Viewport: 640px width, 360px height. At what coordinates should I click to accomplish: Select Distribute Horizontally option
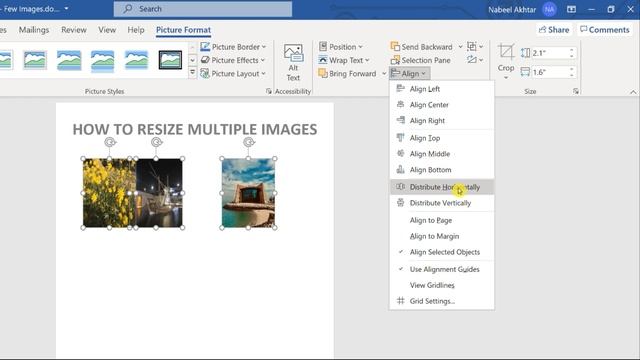point(442,187)
